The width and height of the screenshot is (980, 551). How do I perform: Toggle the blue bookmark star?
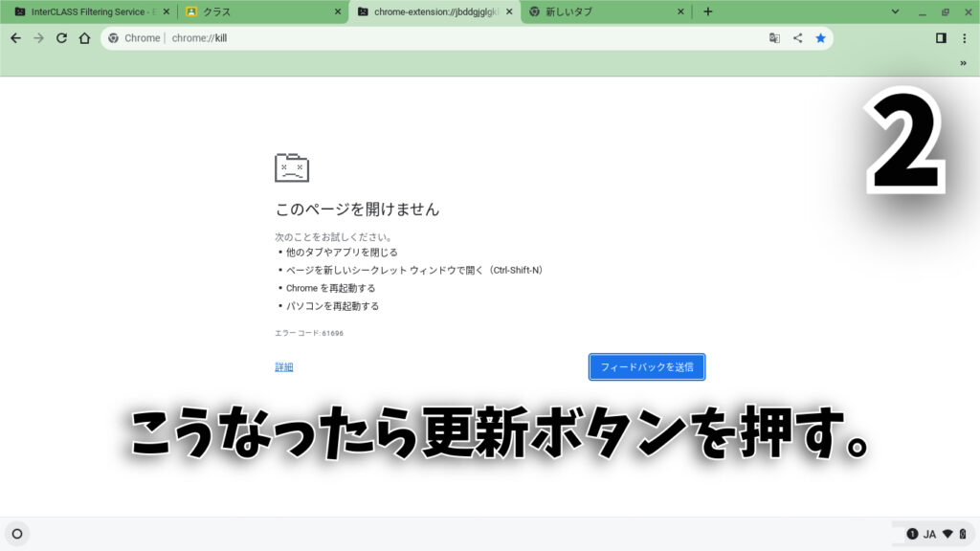click(x=820, y=38)
